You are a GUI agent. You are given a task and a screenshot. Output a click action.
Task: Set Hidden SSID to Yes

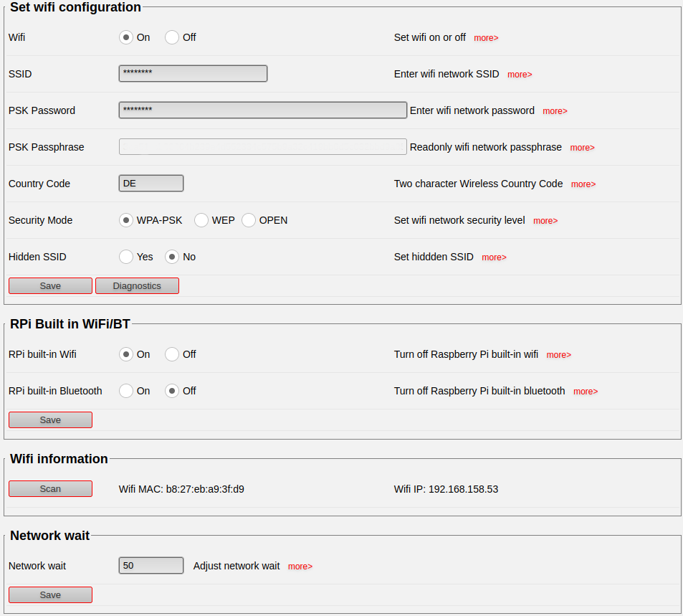click(125, 257)
